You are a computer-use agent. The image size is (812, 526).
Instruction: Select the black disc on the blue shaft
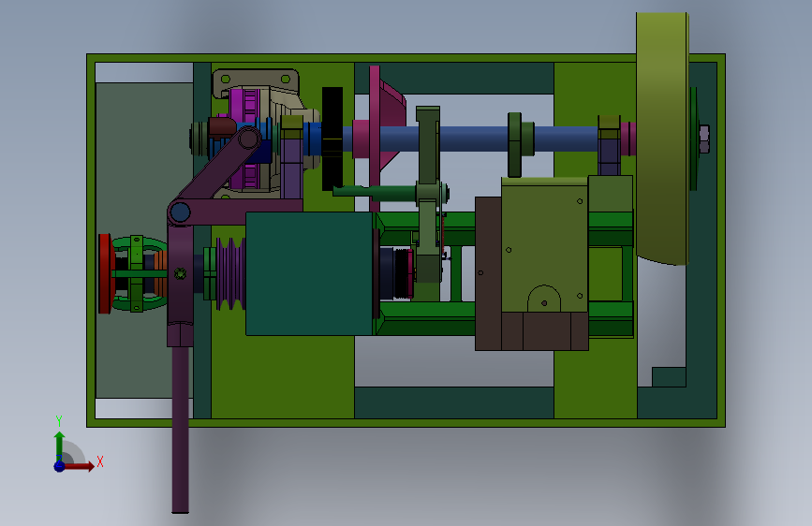332,139
